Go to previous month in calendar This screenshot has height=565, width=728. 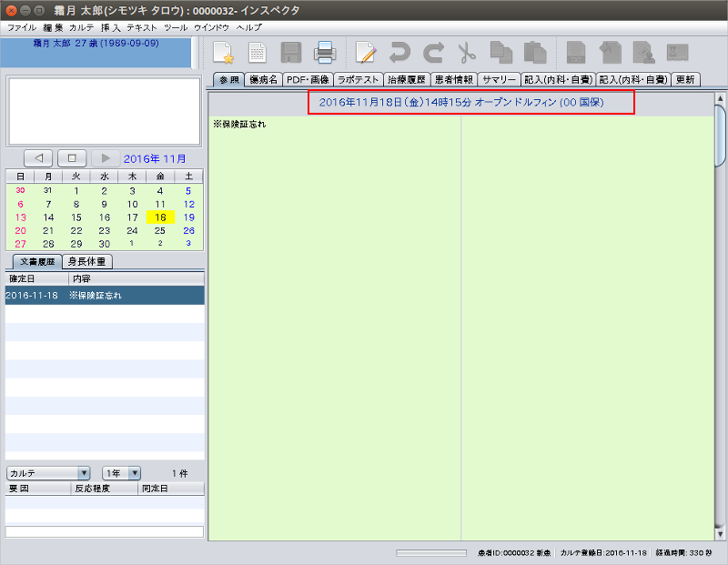click(38, 157)
